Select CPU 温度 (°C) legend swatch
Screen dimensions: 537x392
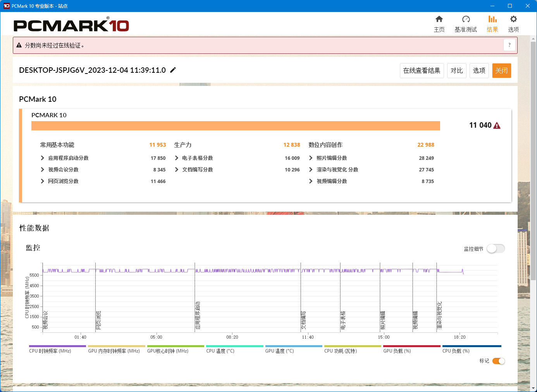coord(235,346)
